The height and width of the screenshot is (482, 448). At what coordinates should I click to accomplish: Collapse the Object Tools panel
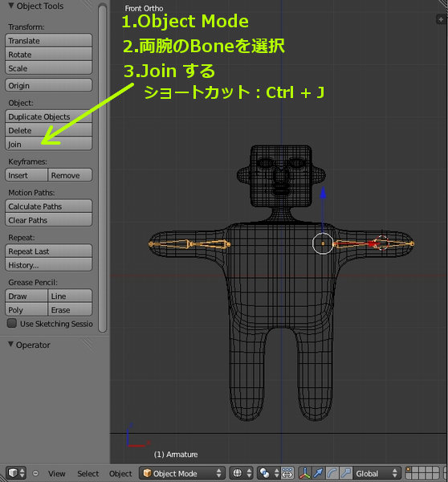[11, 6]
